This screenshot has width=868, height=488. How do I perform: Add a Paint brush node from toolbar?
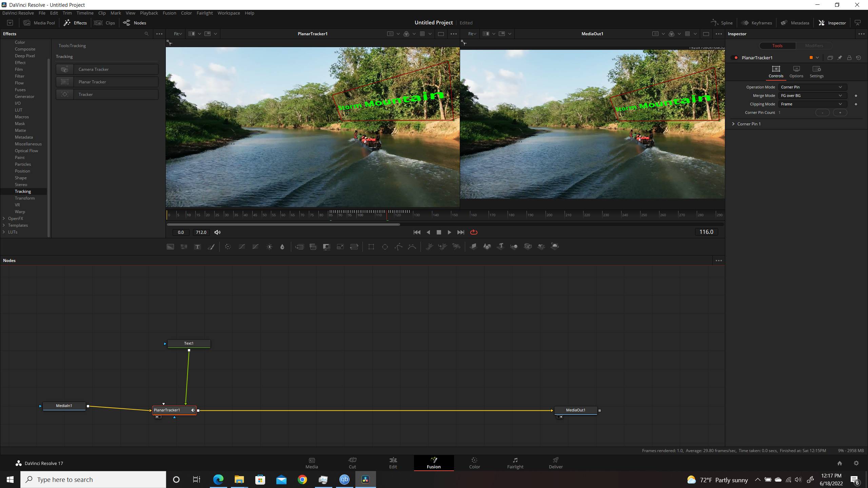pos(211,247)
